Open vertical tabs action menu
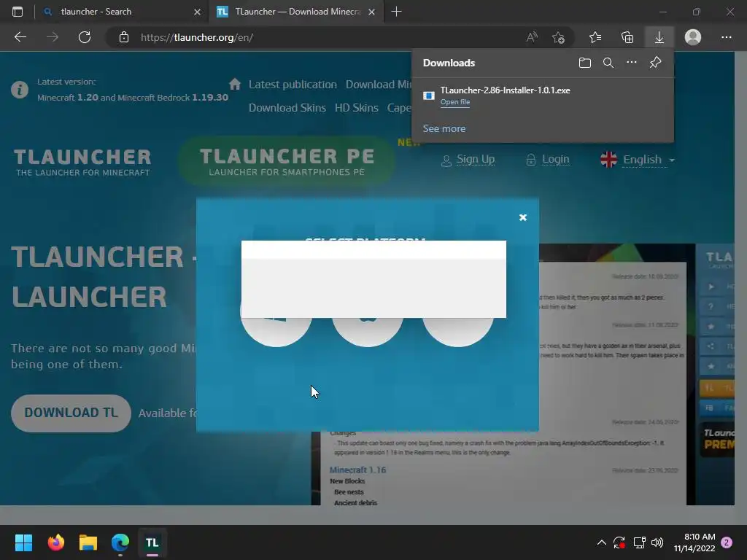Screen dimensions: 747x560 click(18, 12)
